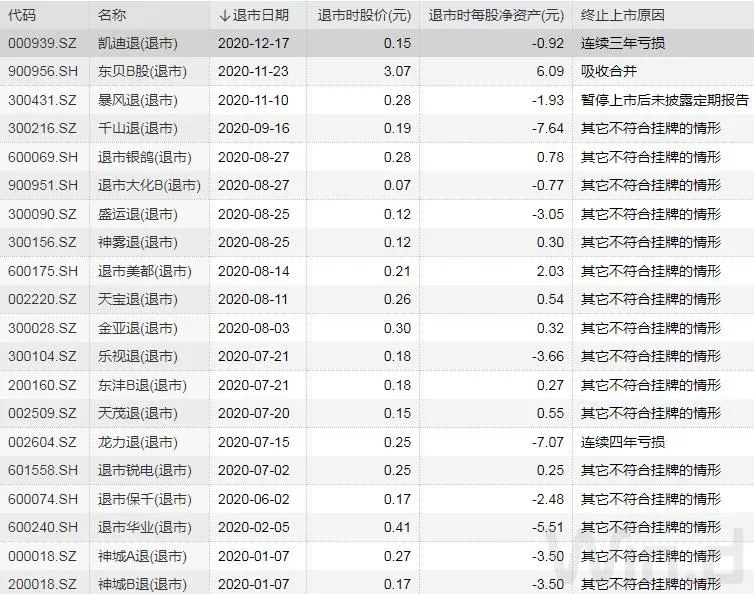
Task: Click stock code 900956.SH
Action: tap(43, 71)
